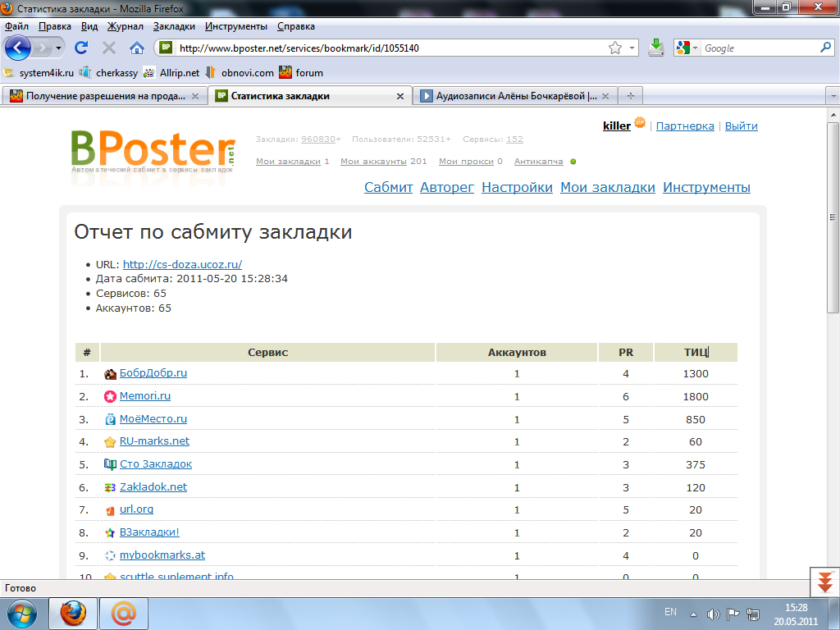Click the volume speaker tray icon
The height and width of the screenshot is (630, 840).
[713, 614]
